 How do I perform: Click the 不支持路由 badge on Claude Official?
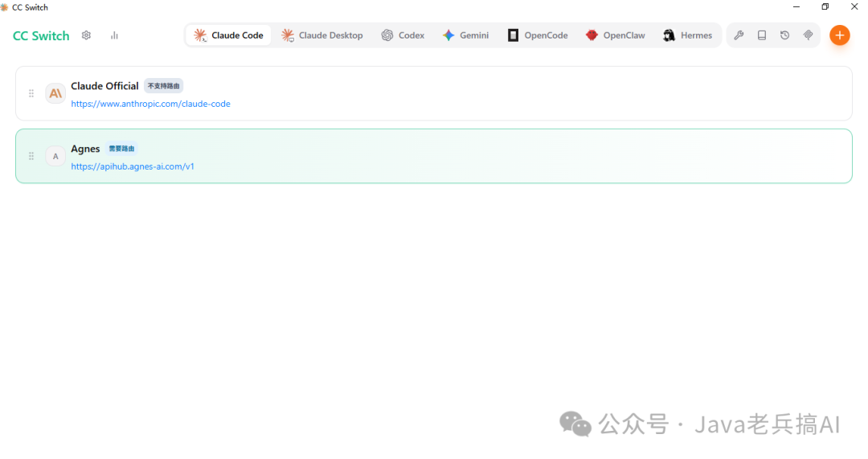(163, 86)
